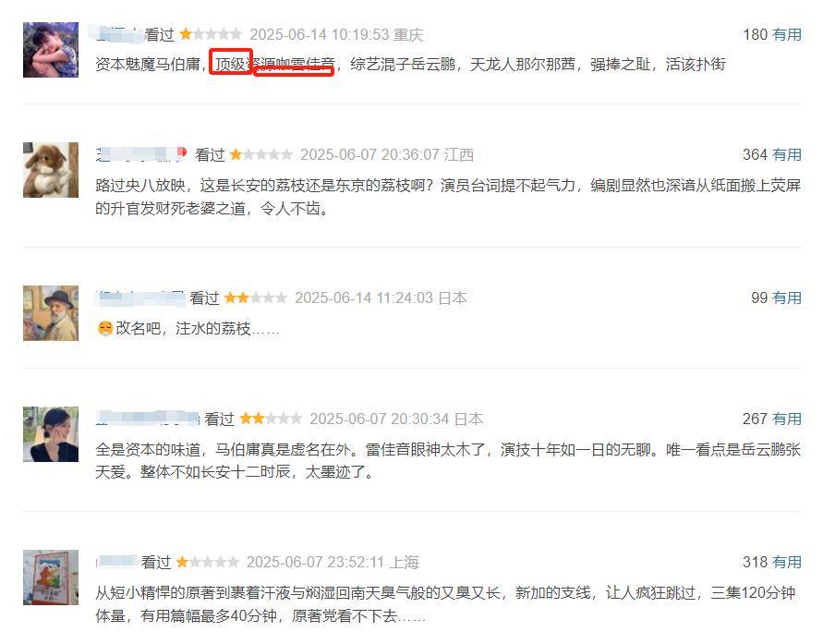Click the two-star rating dated 2025-06-14 11:24:03
The height and width of the screenshot is (644, 823).
256,298
